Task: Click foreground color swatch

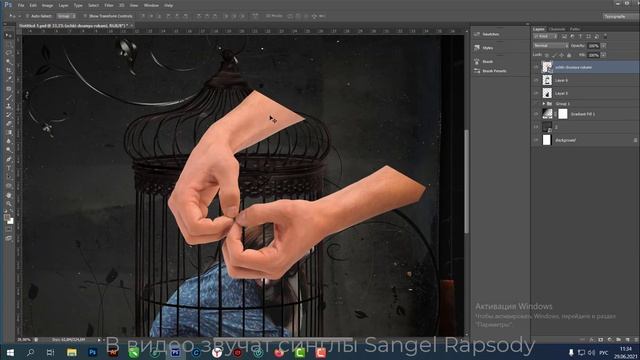Action: [7, 218]
